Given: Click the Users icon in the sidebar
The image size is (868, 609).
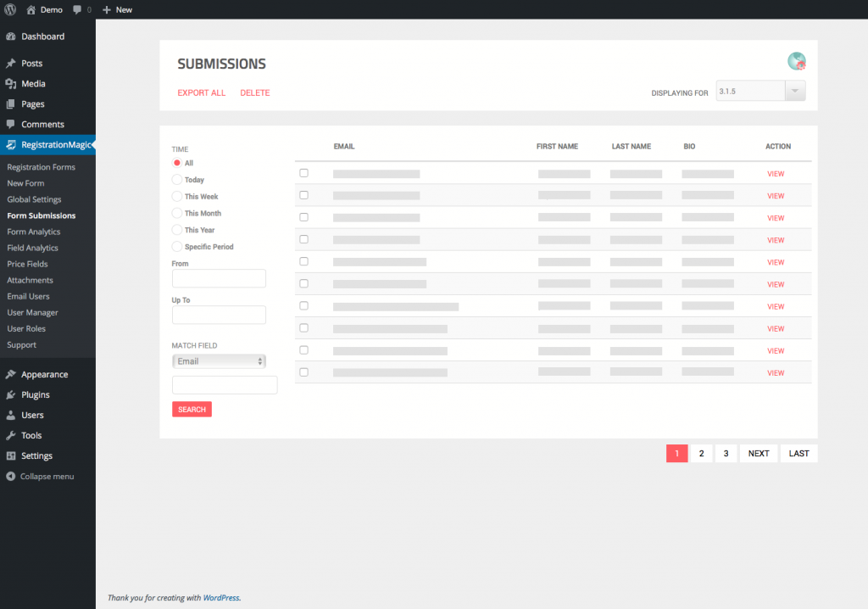Looking at the screenshot, I should coord(12,415).
